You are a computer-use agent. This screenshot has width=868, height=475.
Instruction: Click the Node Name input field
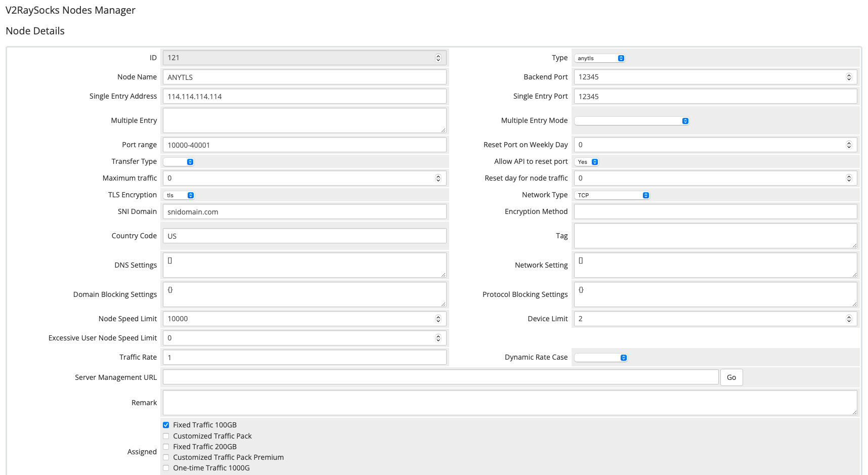[304, 77]
